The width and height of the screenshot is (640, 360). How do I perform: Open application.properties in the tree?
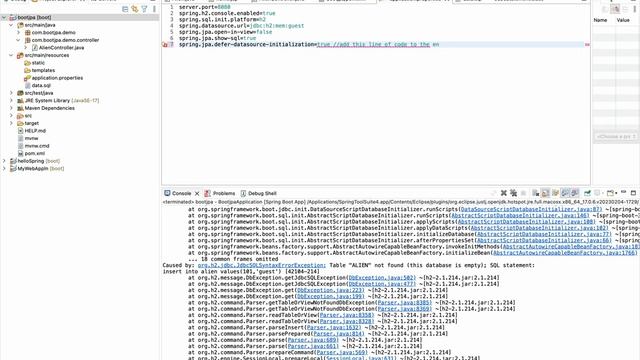57,78
